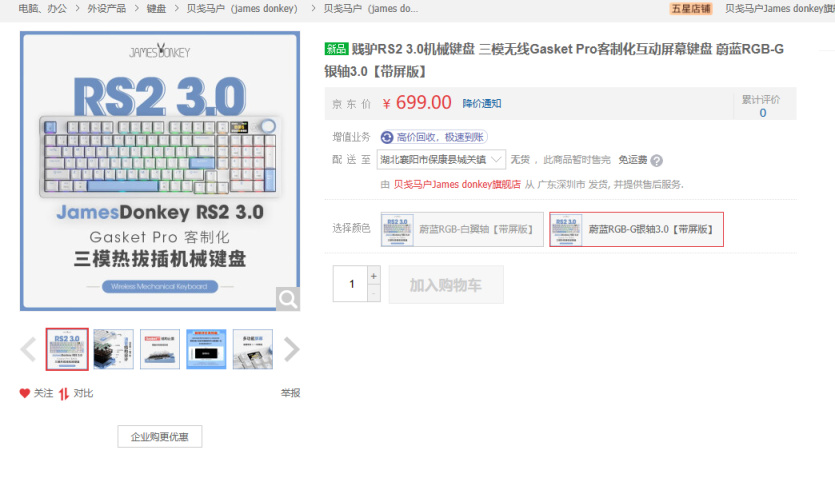Show next thumbnails with the right arrow
The image size is (835, 486).
click(x=291, y=350)
